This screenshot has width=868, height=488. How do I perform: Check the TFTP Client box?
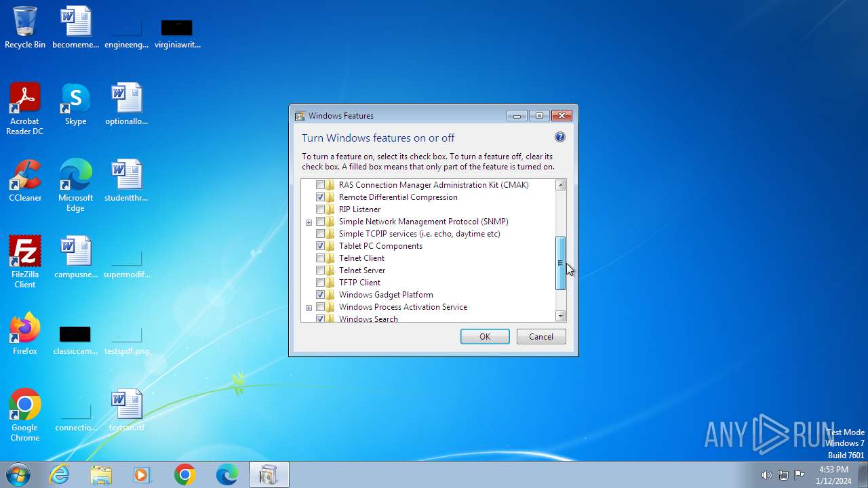coord(321,283)
